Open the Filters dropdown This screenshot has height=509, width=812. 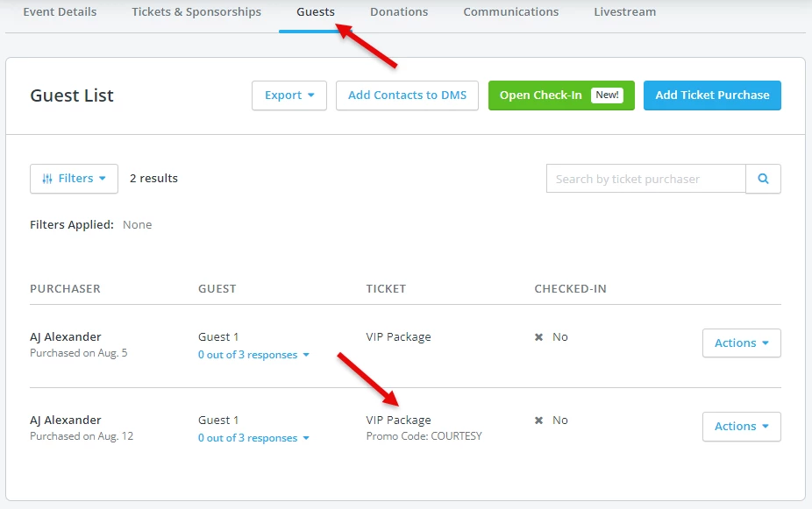coord(74,178)
